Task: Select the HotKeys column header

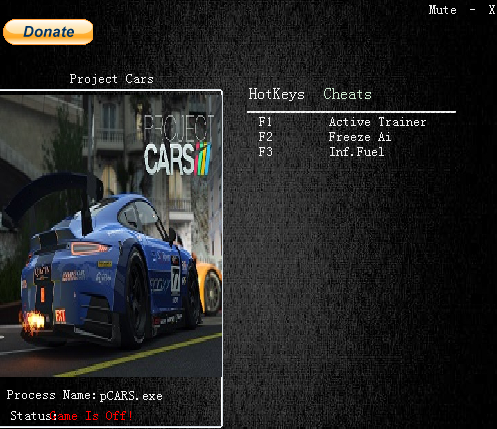Action: (x=276, y=94)
